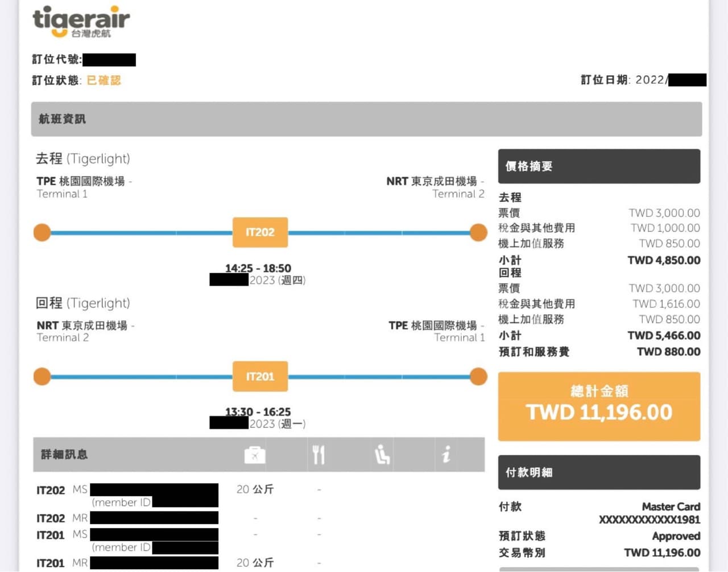Click outbound origin TPE 桃園國際機場
The image size is (728, 572).
(x=81, y=181)
